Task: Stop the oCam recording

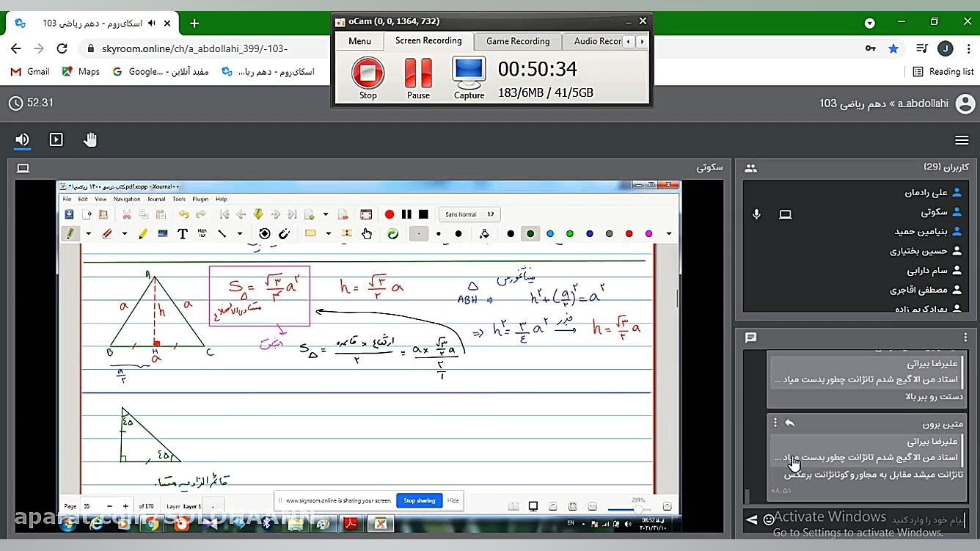Action: point(367,78)
